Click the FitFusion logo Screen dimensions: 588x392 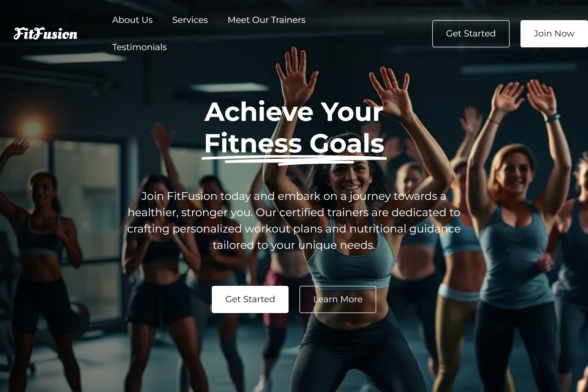pyautogui.click(x=45, y=34)
